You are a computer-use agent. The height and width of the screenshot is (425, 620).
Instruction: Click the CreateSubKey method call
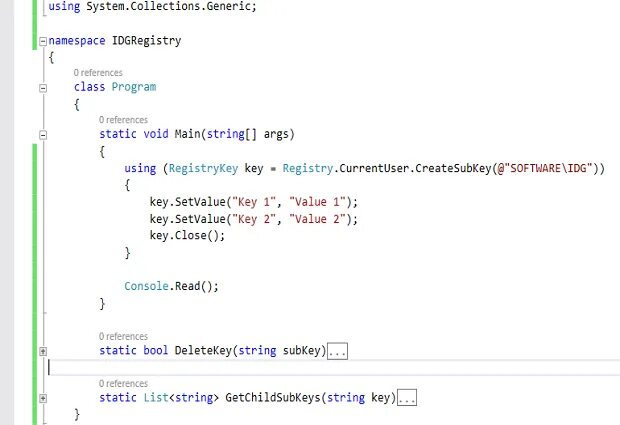[453, 168]
